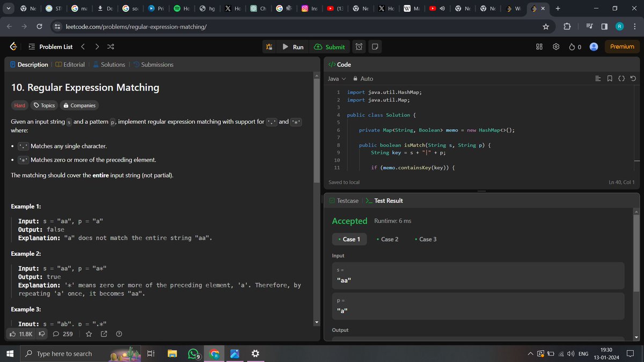This screenshot has width=644, height=362.
Task: Dislike the problem thumbs down
Action: pyautogui.click(x=42, y=334)
